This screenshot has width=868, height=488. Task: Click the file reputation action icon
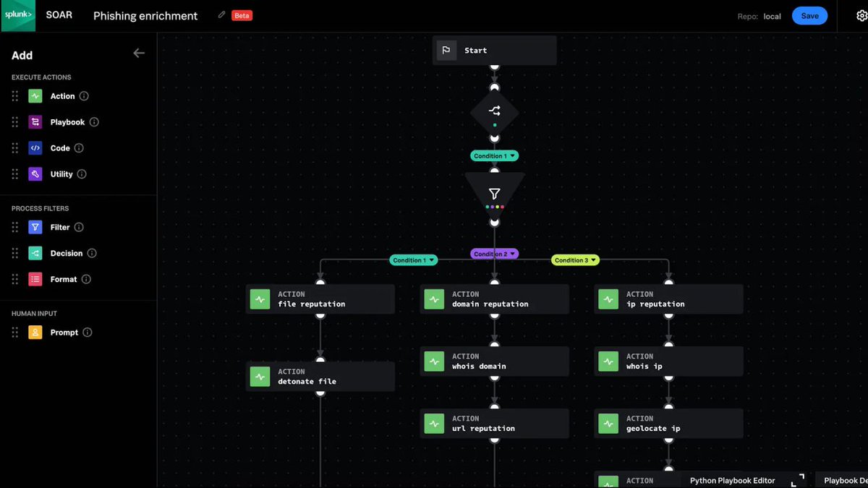pyautogui.click(x=260, y=299)
